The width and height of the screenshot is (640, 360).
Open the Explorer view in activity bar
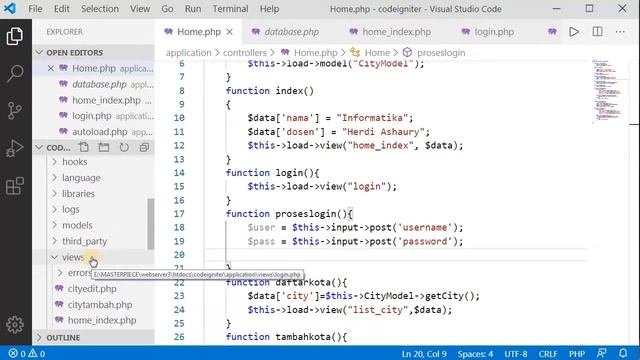click(15, 36)
